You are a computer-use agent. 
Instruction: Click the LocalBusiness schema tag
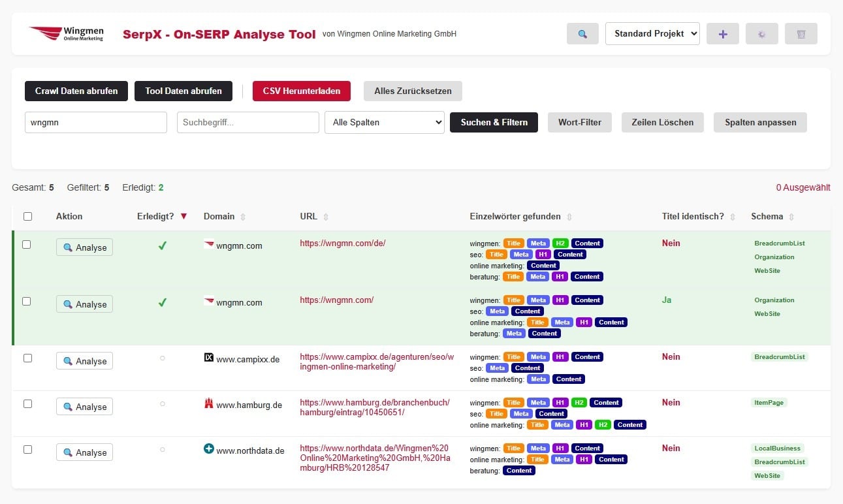click(x=778, y=449)
